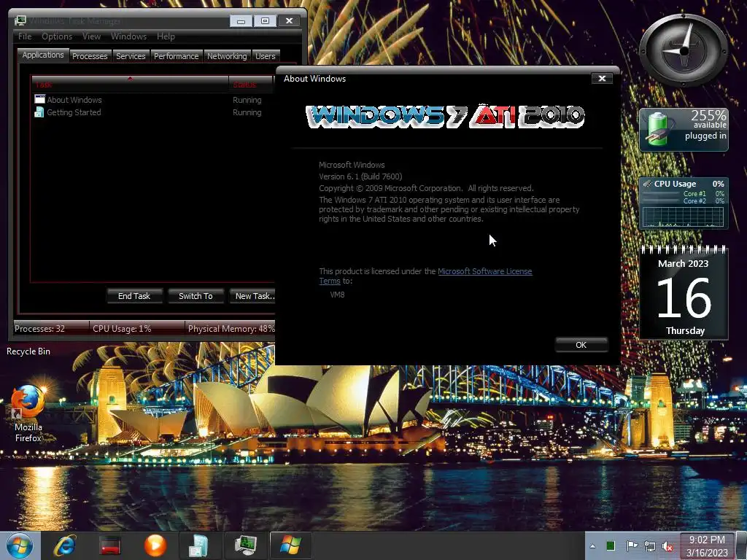Open the Mozilla Firefox desktop shortcut
Image resolution: width=747 pixels, height=560 pixels.
pyautogui.click(x=28, y=413)
